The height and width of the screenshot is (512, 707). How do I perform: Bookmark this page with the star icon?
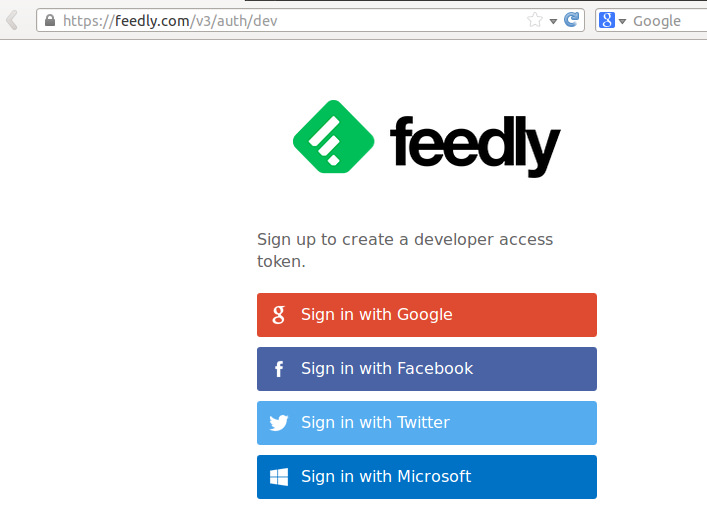[535, 20]
